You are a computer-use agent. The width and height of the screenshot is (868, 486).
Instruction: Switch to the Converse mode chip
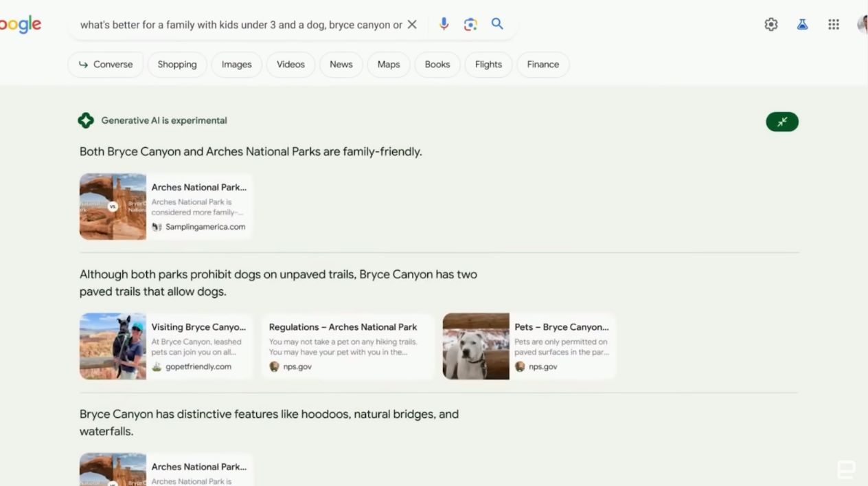click(106, 65)
